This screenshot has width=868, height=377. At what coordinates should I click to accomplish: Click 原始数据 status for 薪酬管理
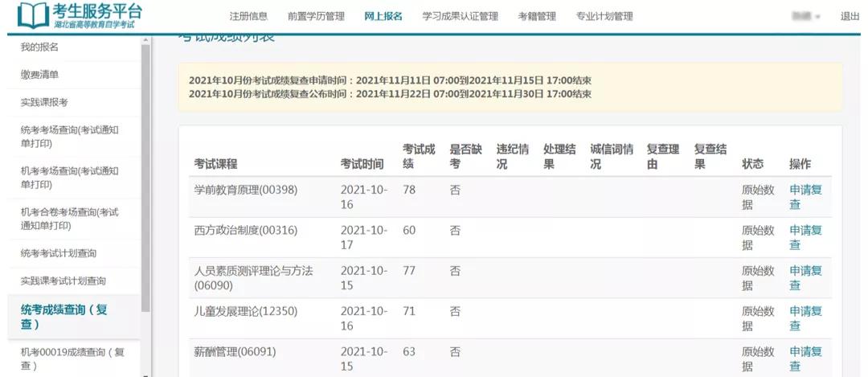point(758,359)
